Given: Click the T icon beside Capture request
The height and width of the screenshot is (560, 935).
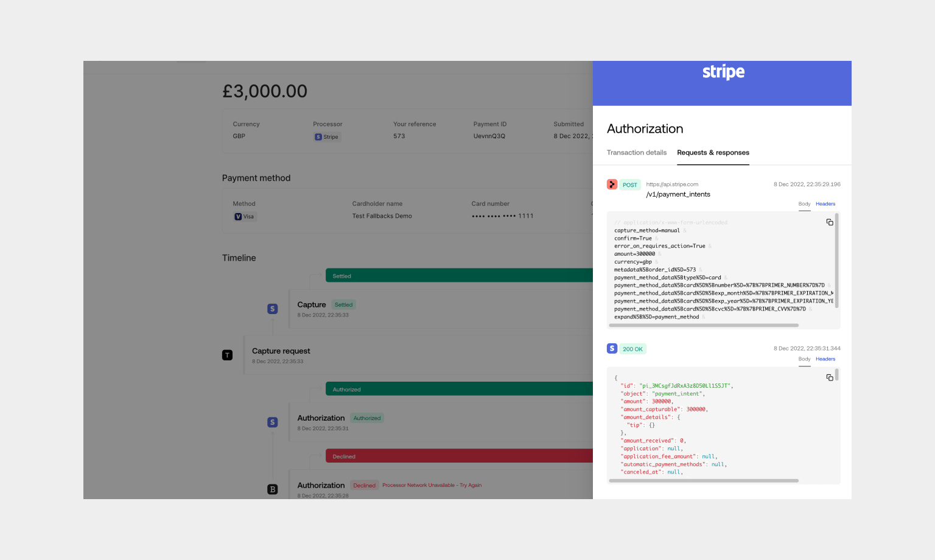Looking at the screenshot, I should (x=227, y=355).
